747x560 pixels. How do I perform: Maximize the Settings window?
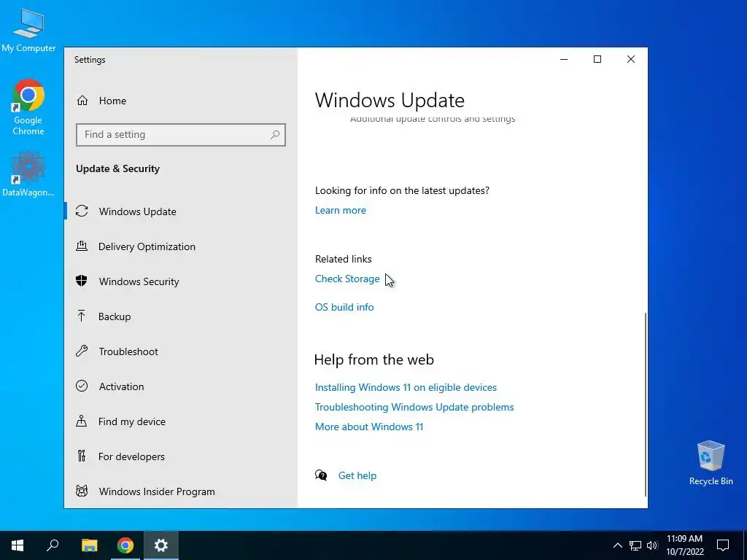tap(597, 59)
